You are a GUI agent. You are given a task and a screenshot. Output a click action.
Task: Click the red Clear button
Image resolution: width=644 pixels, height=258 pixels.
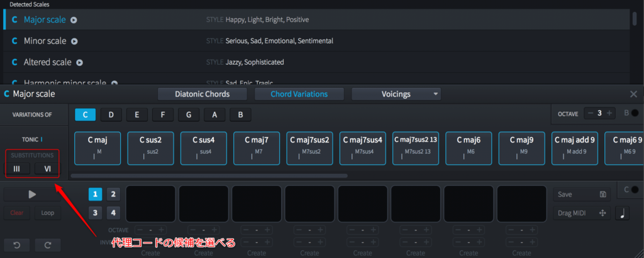17,213
